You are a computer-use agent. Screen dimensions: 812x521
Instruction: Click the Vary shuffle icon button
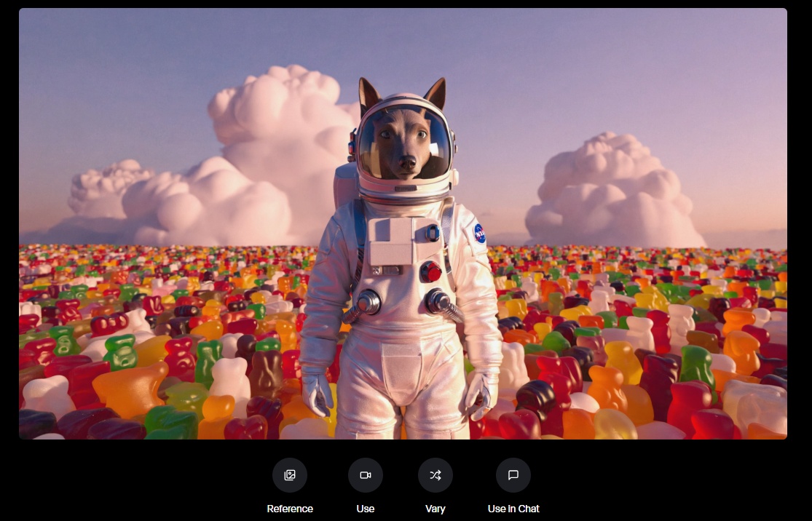click(435, 475)
